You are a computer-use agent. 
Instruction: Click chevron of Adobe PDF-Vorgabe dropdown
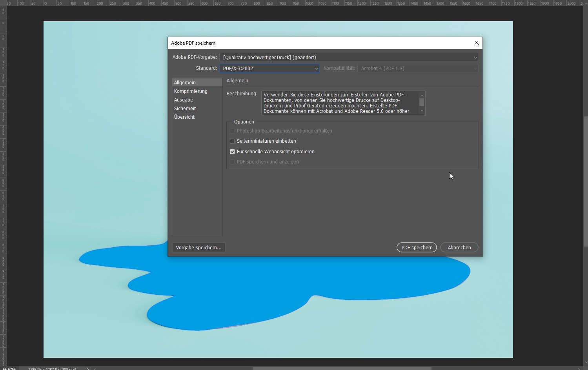[475, 58]
